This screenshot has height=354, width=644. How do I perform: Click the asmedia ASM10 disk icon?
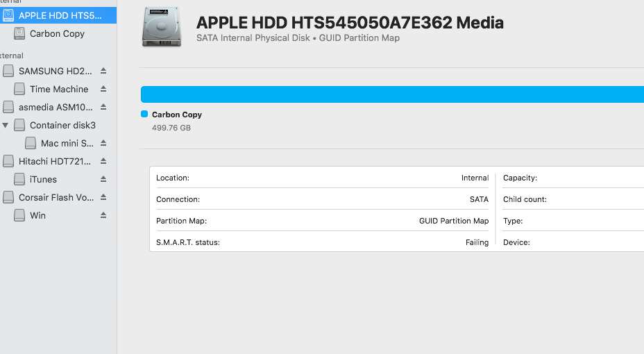click(8, 107)
